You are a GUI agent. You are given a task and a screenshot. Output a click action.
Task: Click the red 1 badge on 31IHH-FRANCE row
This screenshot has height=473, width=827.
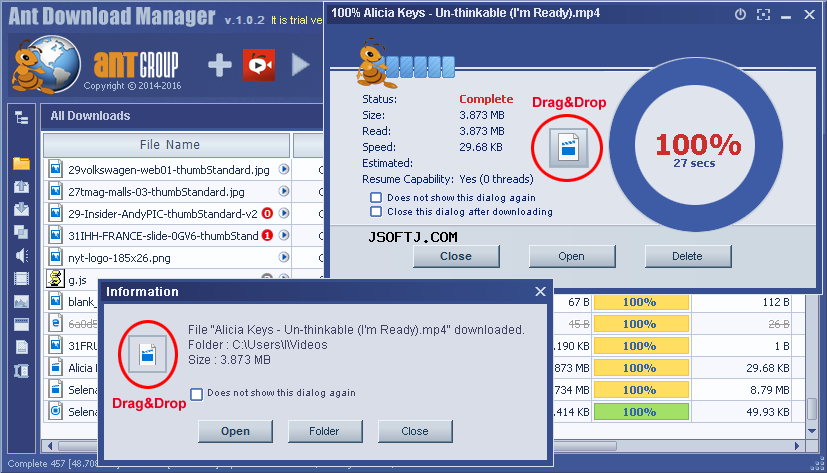(267, 235)
